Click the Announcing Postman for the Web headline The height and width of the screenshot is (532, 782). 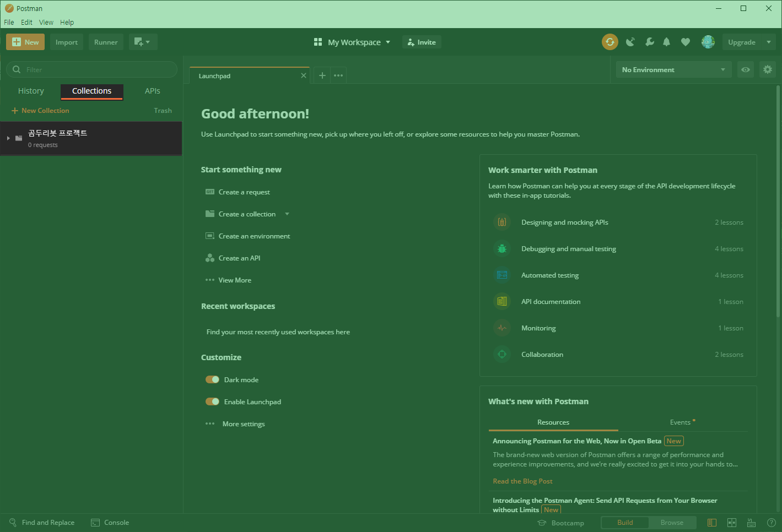pyautogui.click(x=577, y=441)
